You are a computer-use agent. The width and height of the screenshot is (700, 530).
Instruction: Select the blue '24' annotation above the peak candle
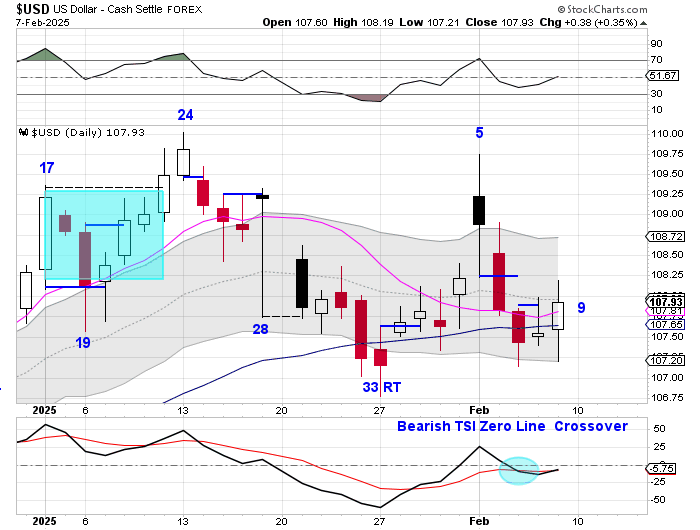click(x=185, y=114)
